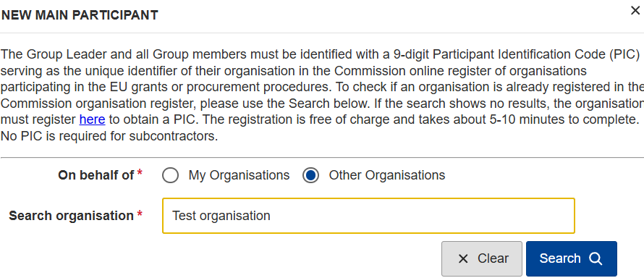This screenshot has height=278, width=644.
Task: Click the magnifying glass search icon
Action: tap(595, 258)
